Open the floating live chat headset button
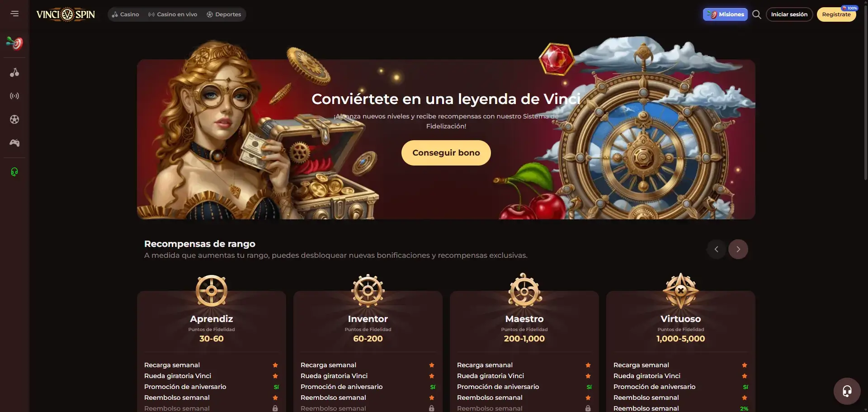 click(x=847, y=391)
